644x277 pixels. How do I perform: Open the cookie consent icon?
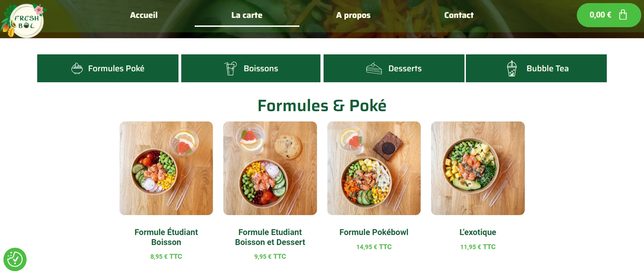point(15,259)
